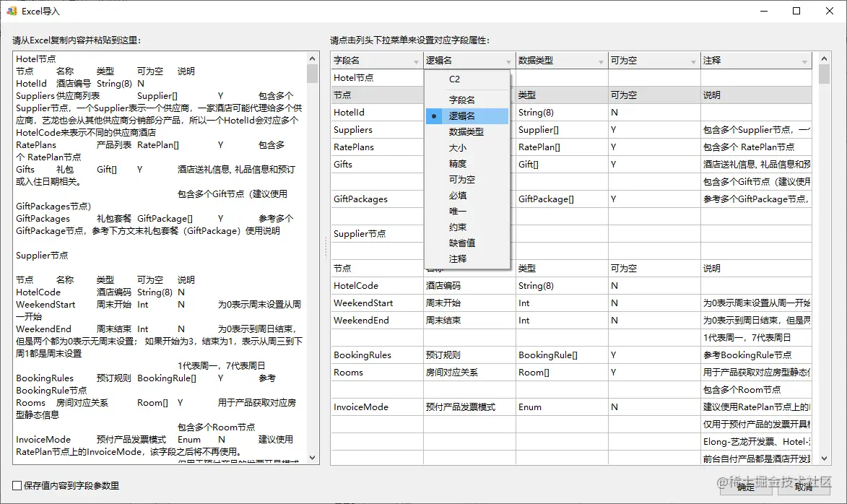
Task: Choose 缺省值 from the dropdown menu
Action: point(467,243)
